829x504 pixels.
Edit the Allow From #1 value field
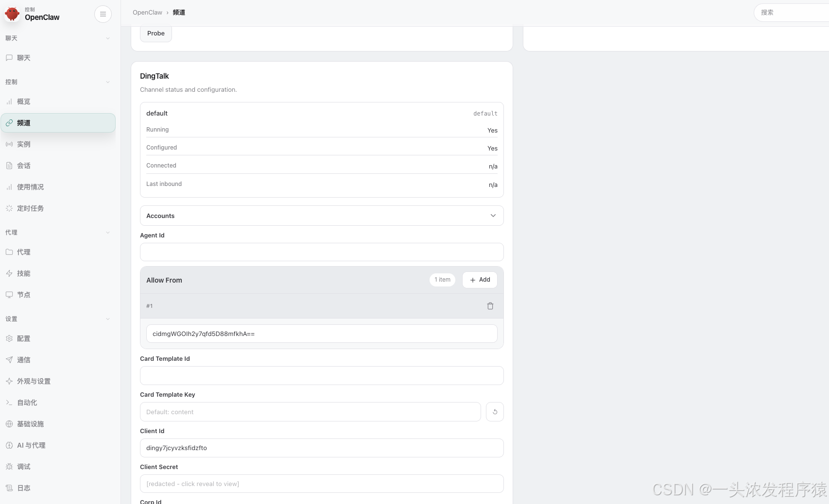[322, 334]
